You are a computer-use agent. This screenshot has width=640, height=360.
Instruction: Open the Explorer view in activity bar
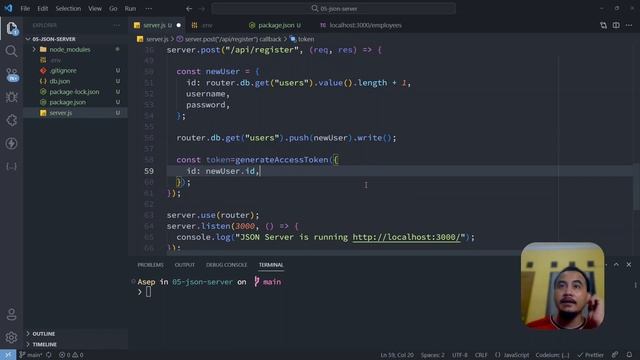pos(11,28)
